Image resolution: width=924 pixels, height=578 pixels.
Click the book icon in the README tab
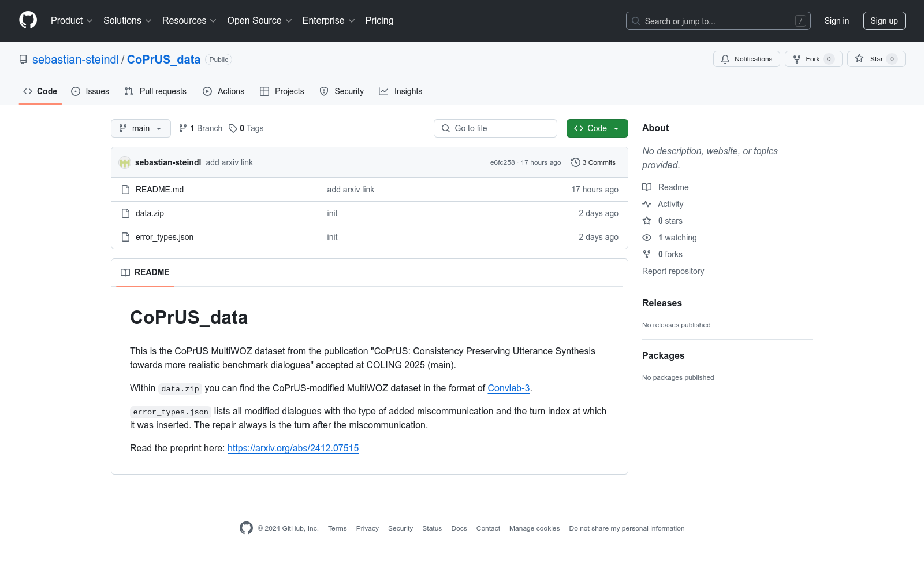[125, 272]
